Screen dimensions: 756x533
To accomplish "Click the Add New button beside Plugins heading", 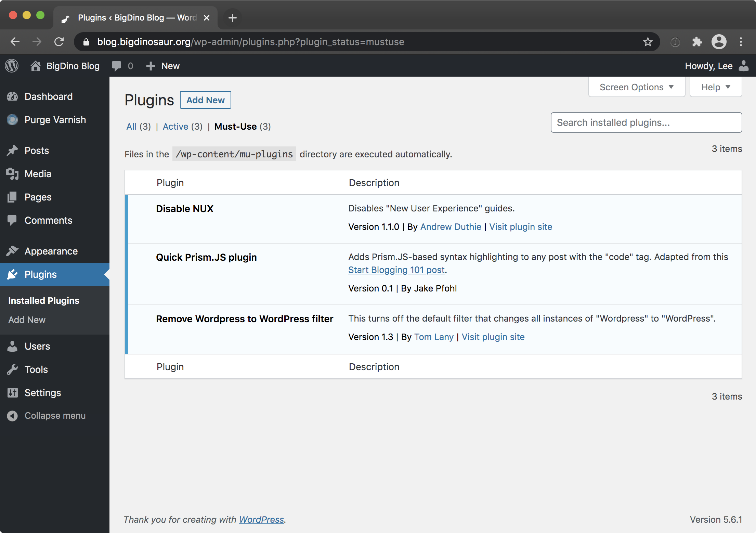I will (x=205, y=100).
